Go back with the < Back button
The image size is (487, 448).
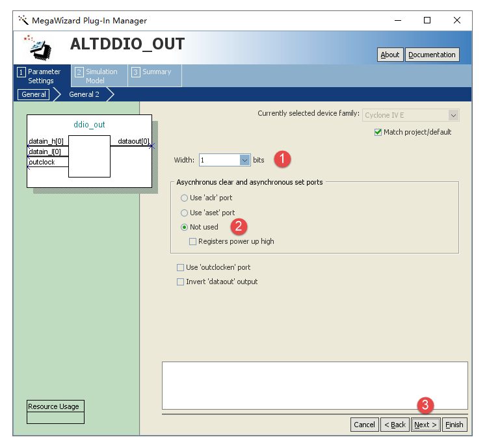point(395,425)
